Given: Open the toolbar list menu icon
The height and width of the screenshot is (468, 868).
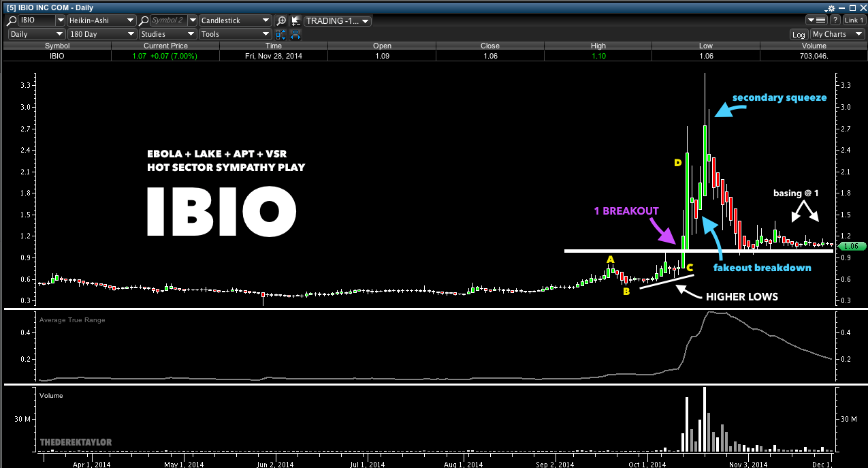Looking at the screenshot, I should tap(815, 20).
